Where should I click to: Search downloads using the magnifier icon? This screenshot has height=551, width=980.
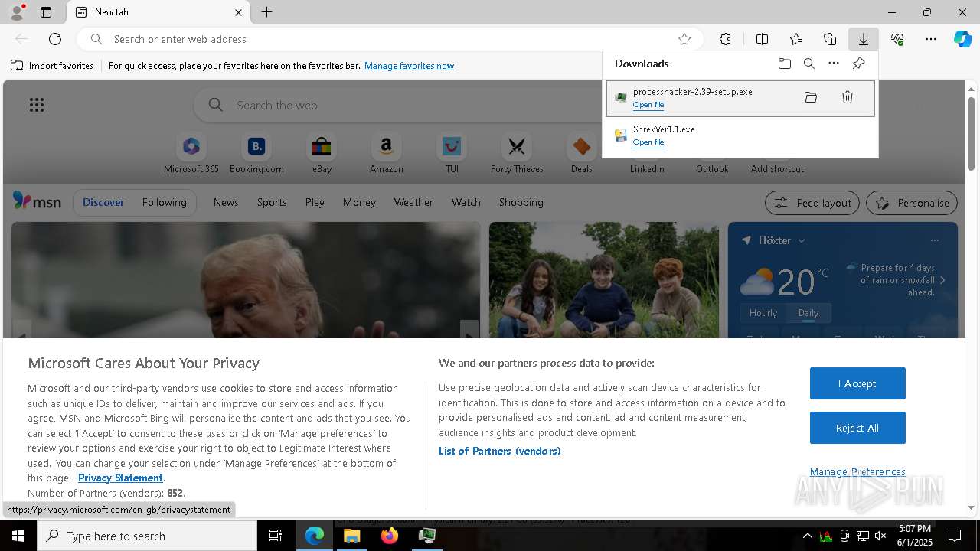[808, 64]
